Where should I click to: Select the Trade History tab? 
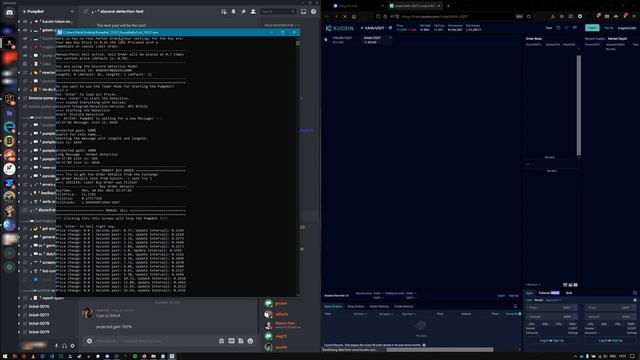403,306
